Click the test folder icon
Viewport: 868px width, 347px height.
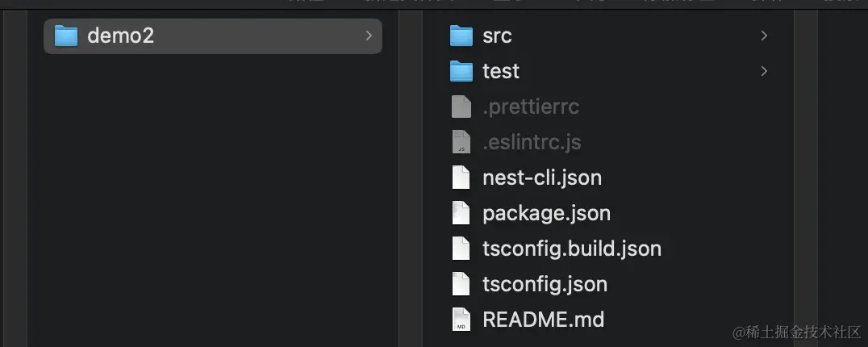461,71
